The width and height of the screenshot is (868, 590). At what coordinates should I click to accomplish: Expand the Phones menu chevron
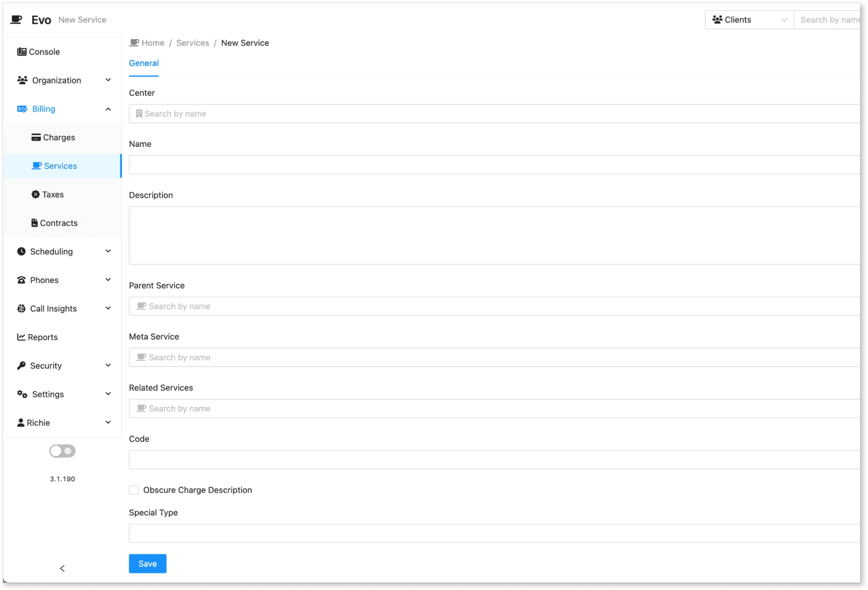[x=108, y=280]
